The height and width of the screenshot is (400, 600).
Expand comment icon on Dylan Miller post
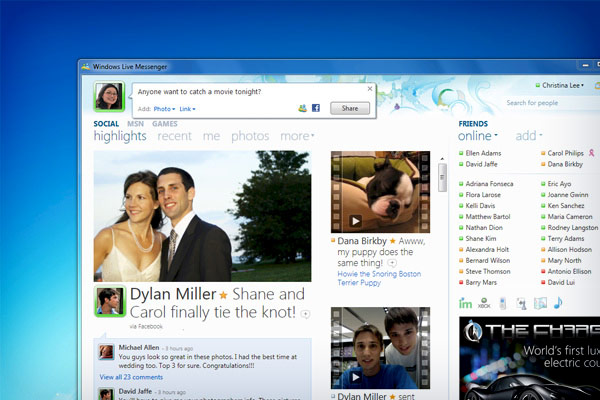(305, 314)
